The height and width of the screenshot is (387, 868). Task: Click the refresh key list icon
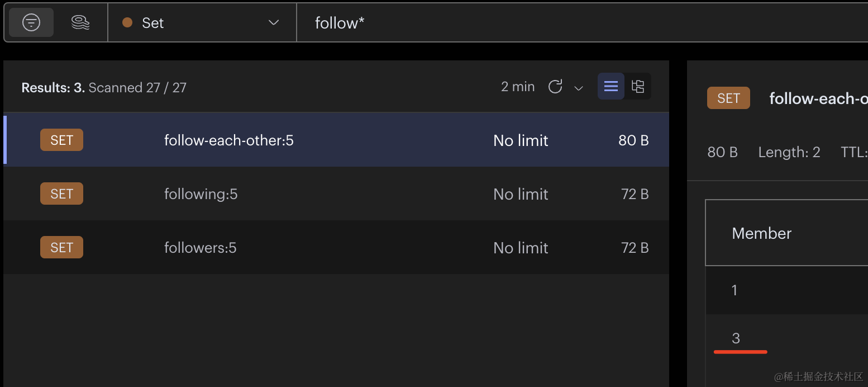(x=555, y=87)
